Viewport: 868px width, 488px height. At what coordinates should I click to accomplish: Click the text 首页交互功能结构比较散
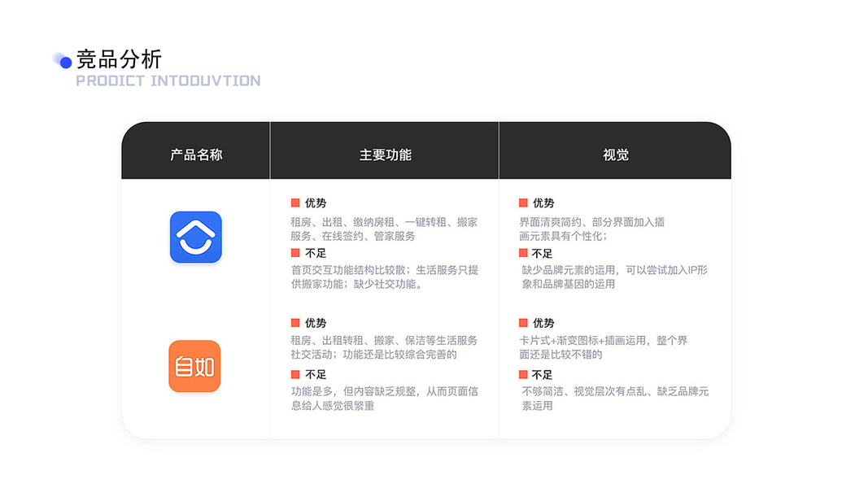point(348,270)
